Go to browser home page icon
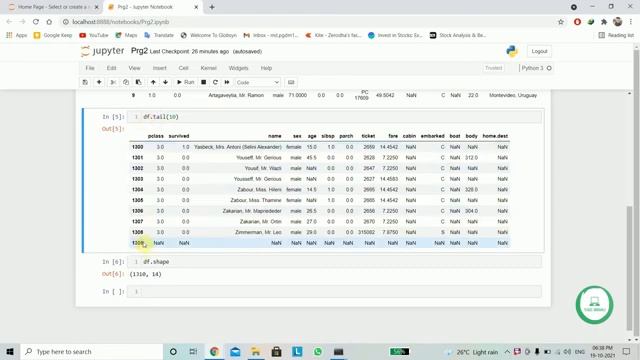Screen dimensions: 640x360 click(x=49, y=22)
